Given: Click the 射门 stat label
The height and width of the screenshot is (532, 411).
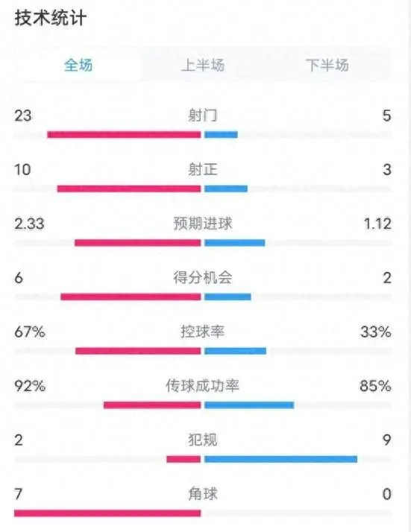Looking at the screenshot, I should [203, 115].
